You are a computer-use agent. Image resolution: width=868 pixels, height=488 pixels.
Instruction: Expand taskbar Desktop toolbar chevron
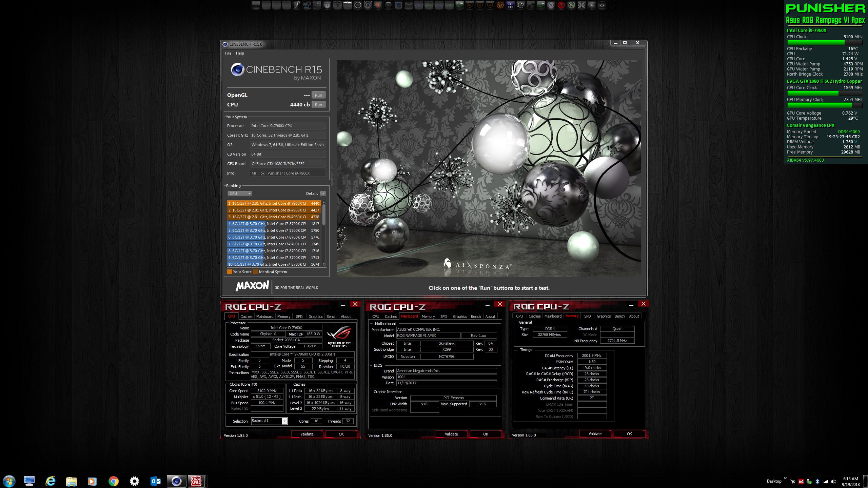[x=785, y=478]
